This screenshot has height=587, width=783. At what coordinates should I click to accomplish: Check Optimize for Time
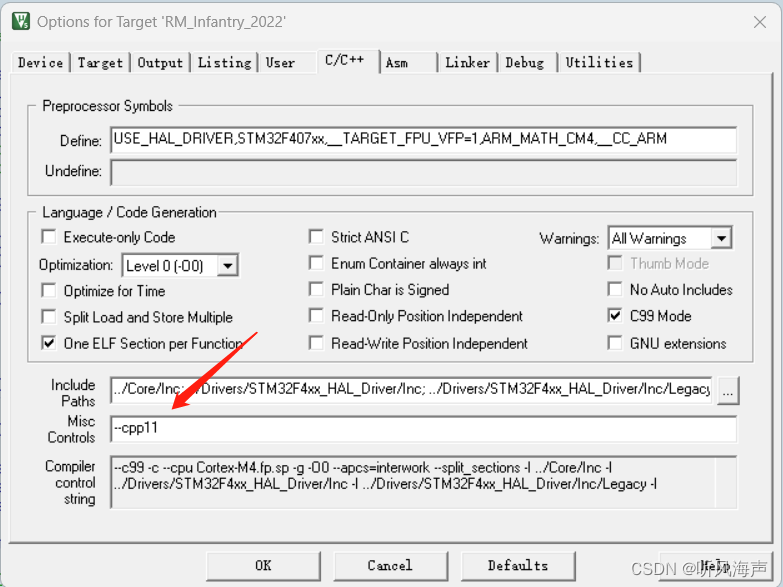(x=49, y=290)
